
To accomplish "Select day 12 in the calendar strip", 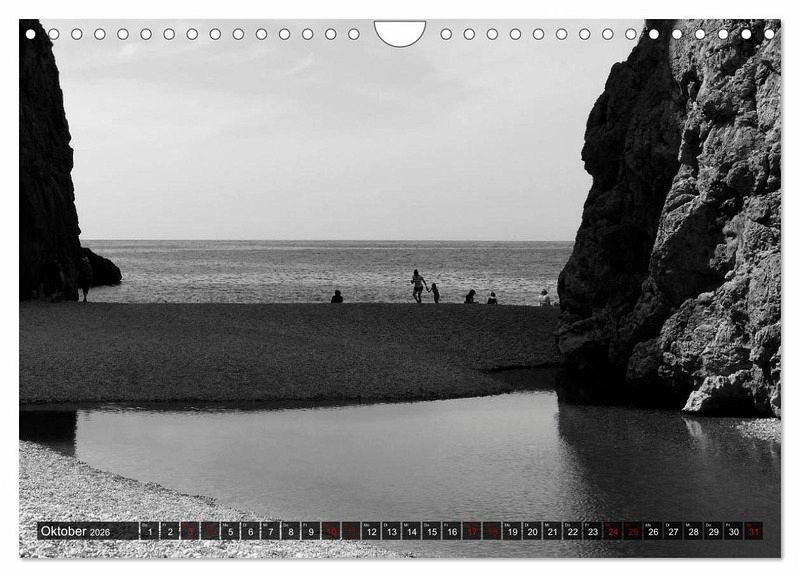I will point(371,531).
